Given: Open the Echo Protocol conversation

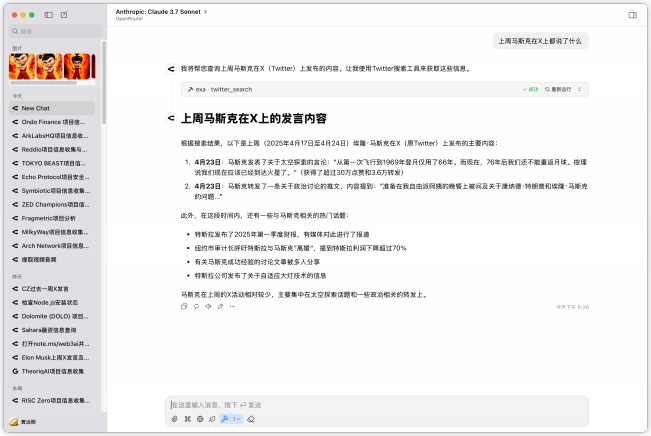Looking at the screenshot, I should pos(52,177).
